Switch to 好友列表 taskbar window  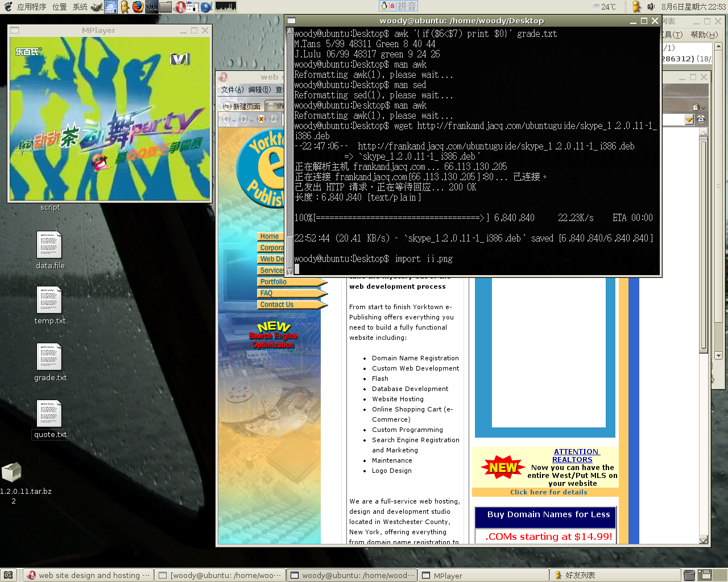(615, 575)
